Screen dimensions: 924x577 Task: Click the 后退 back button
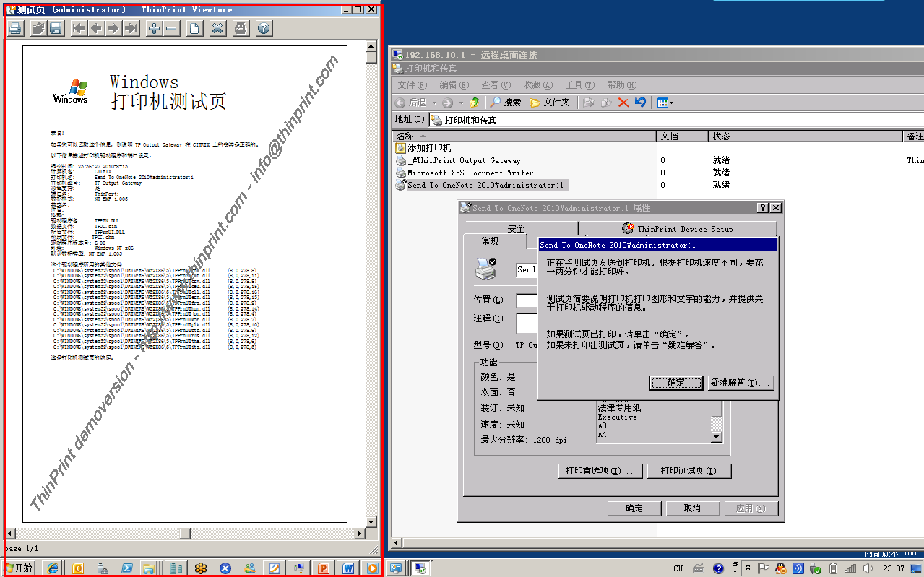click(411, 103)
